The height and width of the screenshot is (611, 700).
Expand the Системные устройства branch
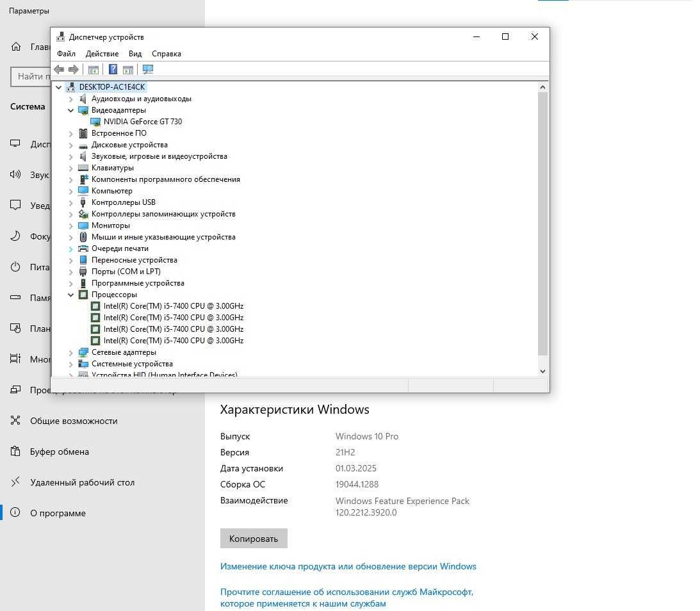click(x=70, y=364)
